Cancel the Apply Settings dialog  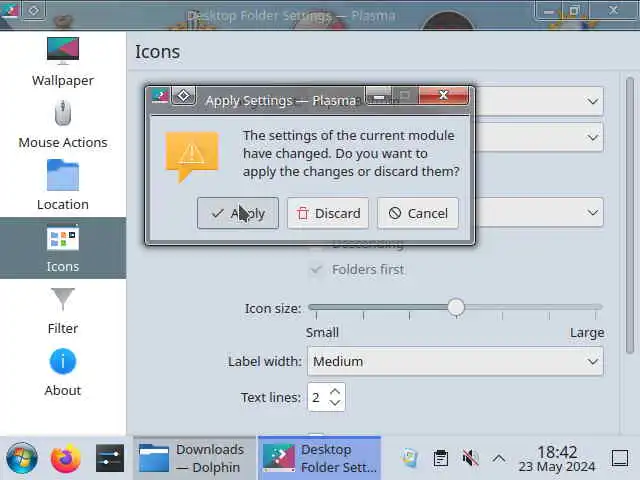click(418, 213)
